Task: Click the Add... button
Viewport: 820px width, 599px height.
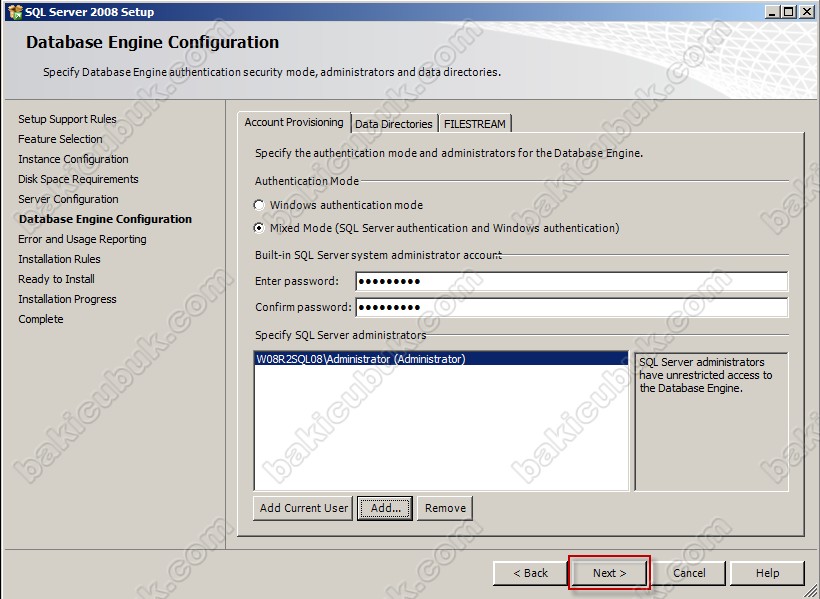Action: [x=385, y=508]
